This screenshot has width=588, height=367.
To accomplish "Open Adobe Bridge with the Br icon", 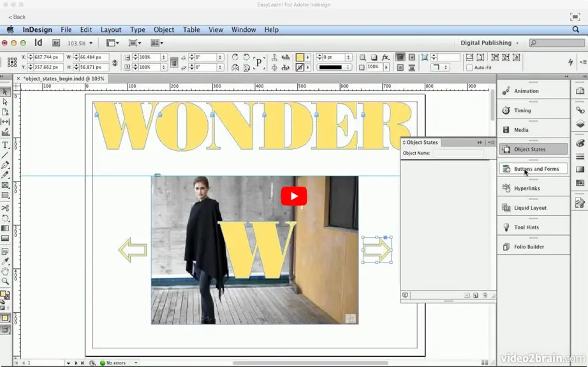I will click(56, 43).
